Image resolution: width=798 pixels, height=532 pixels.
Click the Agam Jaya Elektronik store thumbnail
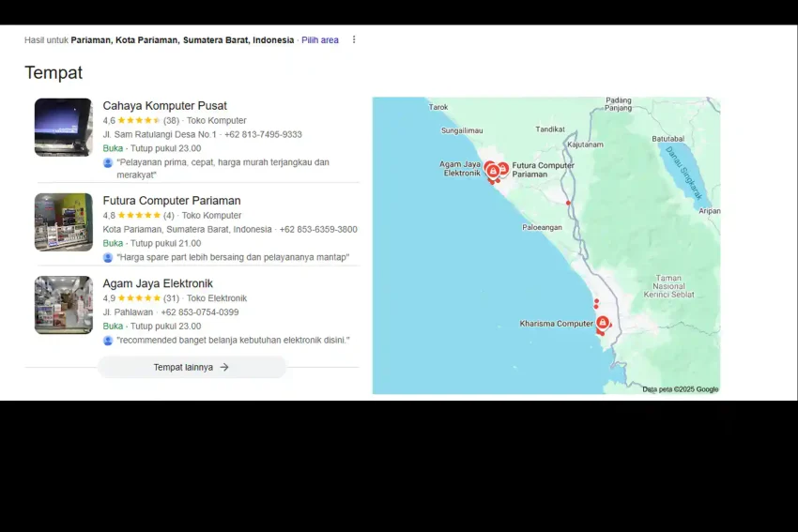click(x=63, y=305)
